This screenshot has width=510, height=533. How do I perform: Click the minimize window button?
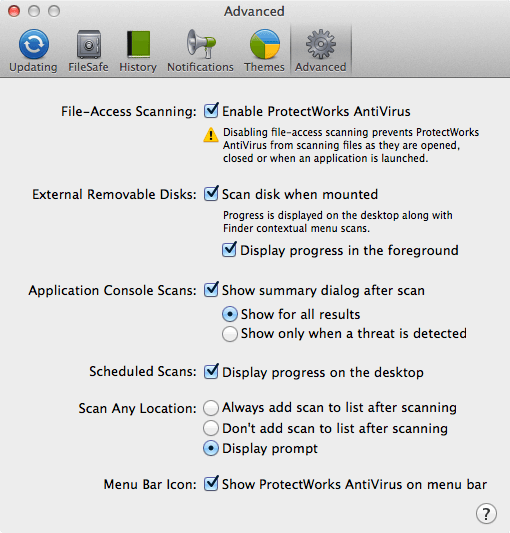click(34, 11)
